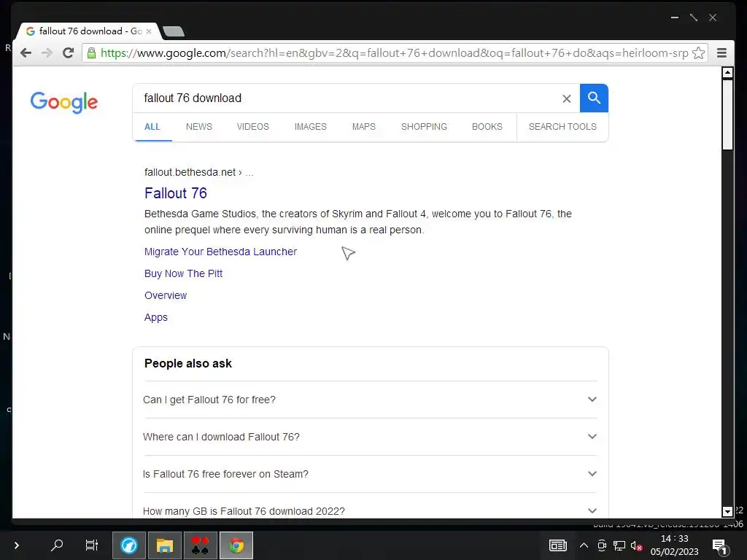Click scrollbar up arrow

[x=727, y=72]
